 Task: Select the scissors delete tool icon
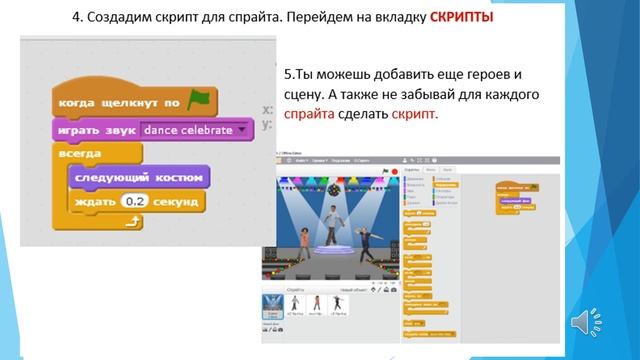coord(412,161)
